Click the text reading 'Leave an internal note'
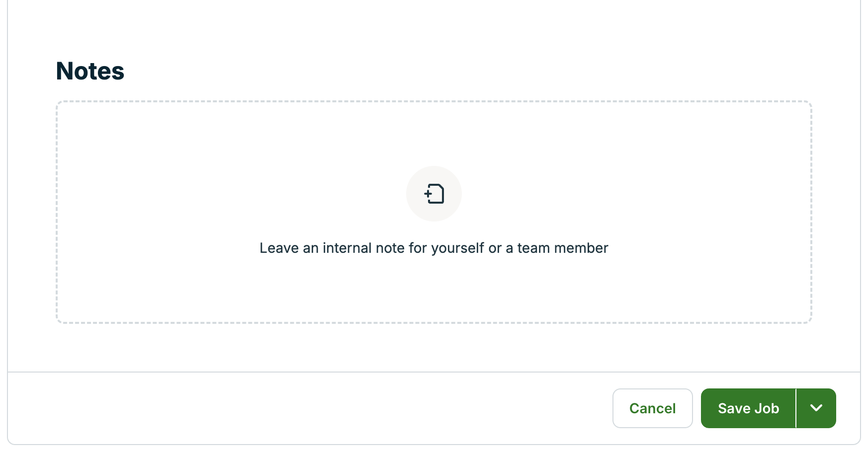Image resolution: width=868 pixels, height=452 pixels. (x=433, y=248)
